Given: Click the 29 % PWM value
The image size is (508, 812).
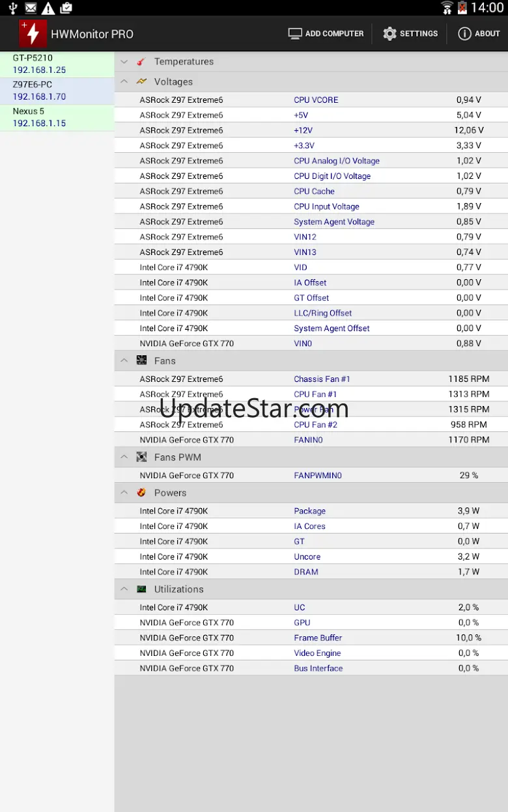Looking at the screenshot, I should pyautogui.click(x=469, y=476).
